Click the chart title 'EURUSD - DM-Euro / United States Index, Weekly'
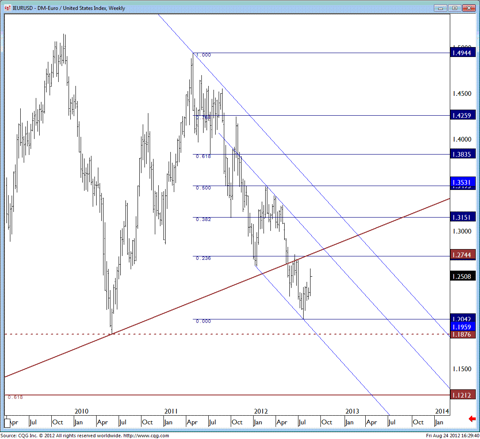The width and height of the screenshot is (480, 439). coord(69,8)
